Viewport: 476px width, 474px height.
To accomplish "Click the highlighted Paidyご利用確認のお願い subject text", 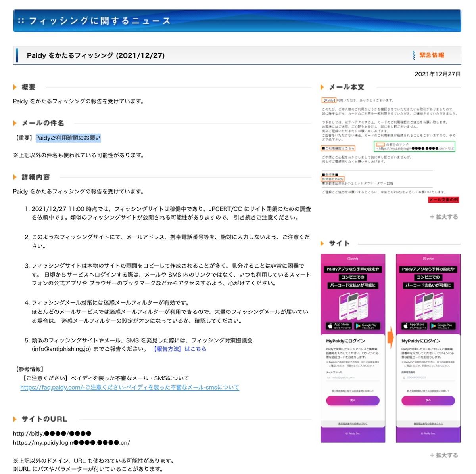I will point(68,138).
